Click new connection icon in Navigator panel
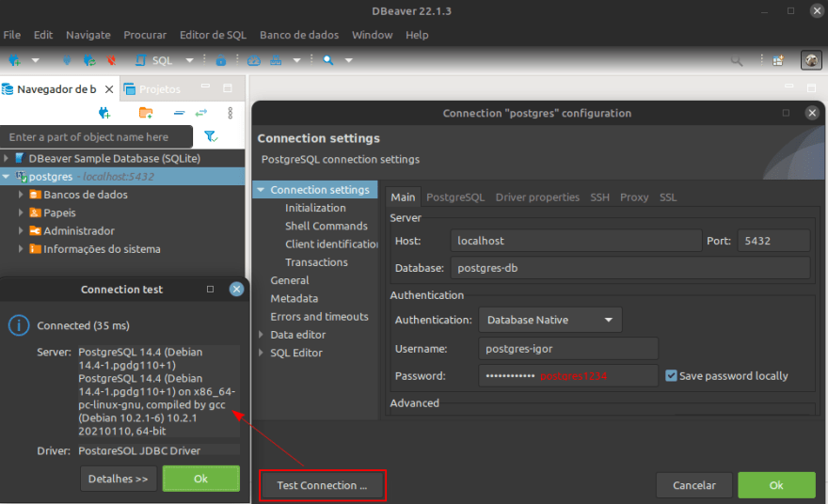The image size is (828, 504). [x=104, y=113]
